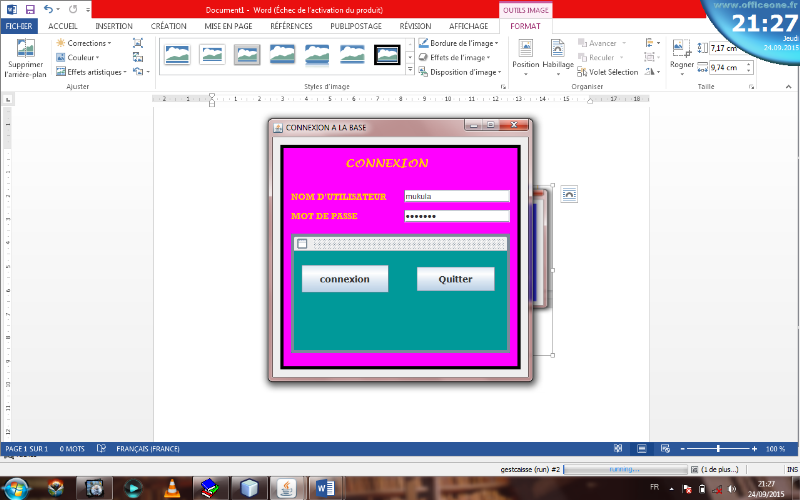The image size is (800, 500).
Task: Expand the picture styles gallery
Action: pyautogui.click(x=410, y=70)
